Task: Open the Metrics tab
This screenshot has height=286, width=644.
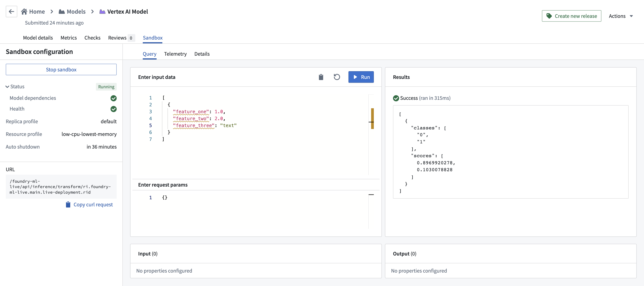Action: tap(69, 38)
